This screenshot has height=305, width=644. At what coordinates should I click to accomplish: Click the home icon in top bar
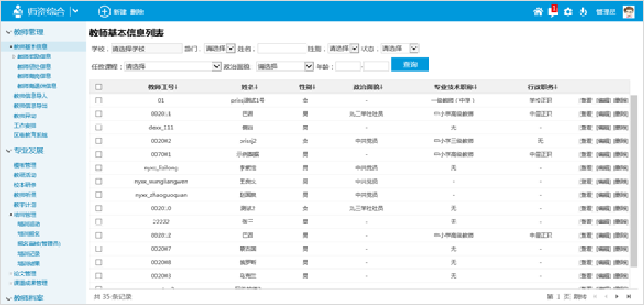tap(538, 12)
